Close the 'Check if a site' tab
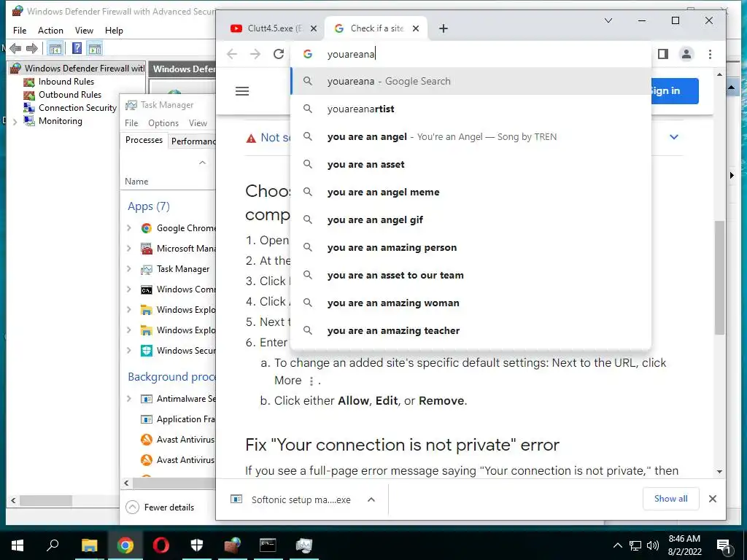This screenshot has height=560, width=747. [x=415, y=28]
